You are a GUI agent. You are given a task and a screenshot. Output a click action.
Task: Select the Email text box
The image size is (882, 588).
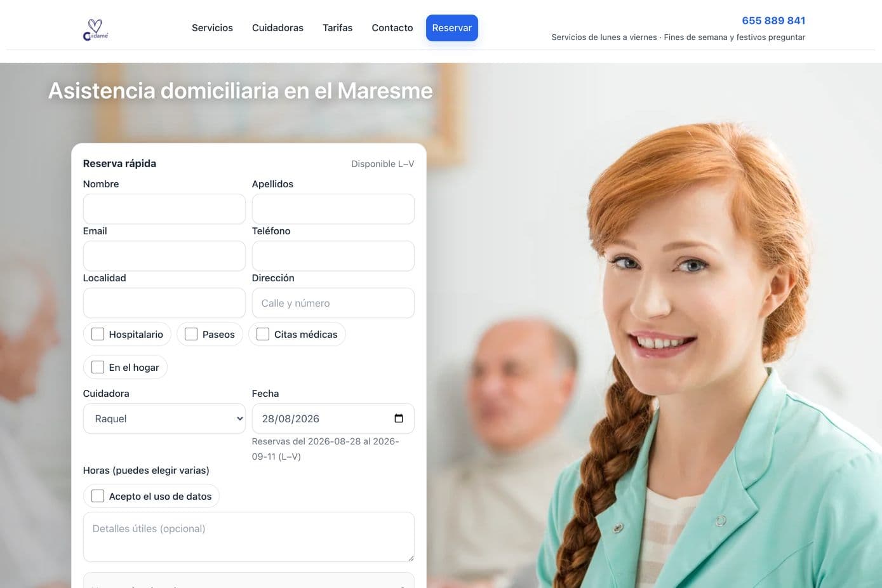tap(164, 256)
